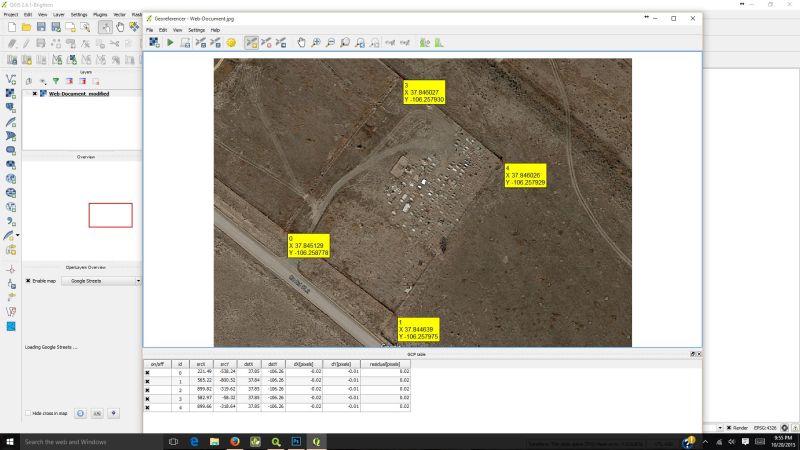This screenshot has width=800, height=450.
Task: Click Zoom Last in Georeferencer toolbar
Action: (x=360, y=43)
